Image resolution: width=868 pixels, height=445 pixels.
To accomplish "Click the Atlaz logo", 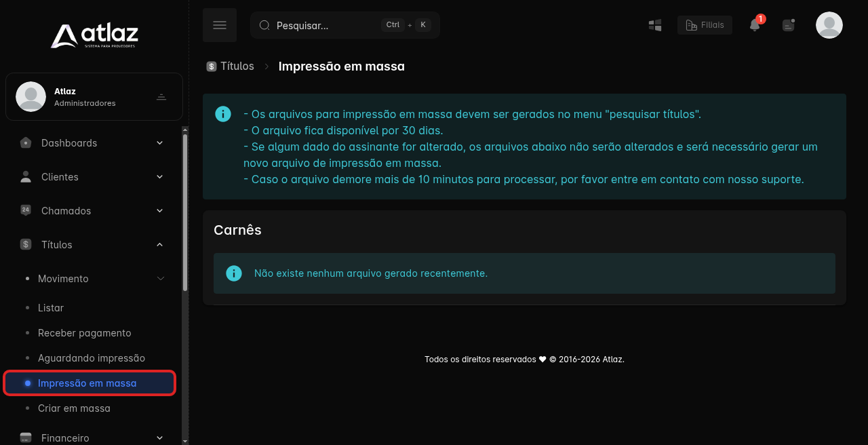I will pyautogui.click(x=94, y=36).
